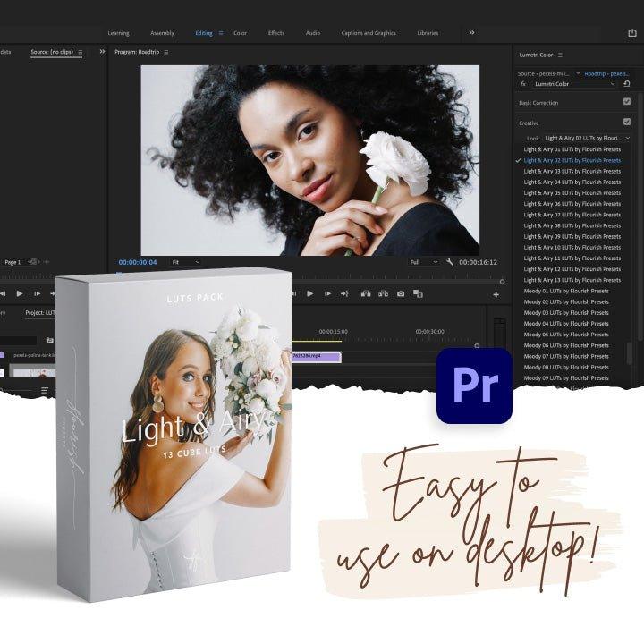Image resolution: width=644 pixels, height=644 pixels.
Task: Select Light & Airy 05 LUT
Action: 572,193
